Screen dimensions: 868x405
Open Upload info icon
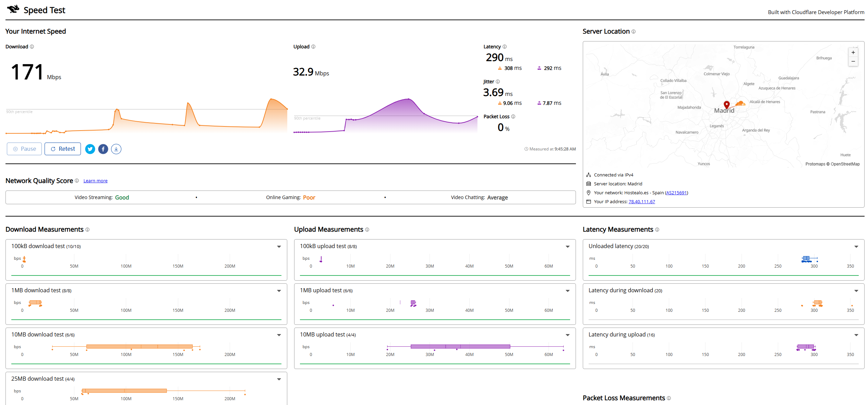pyautogui.click(x=313, y=47)
